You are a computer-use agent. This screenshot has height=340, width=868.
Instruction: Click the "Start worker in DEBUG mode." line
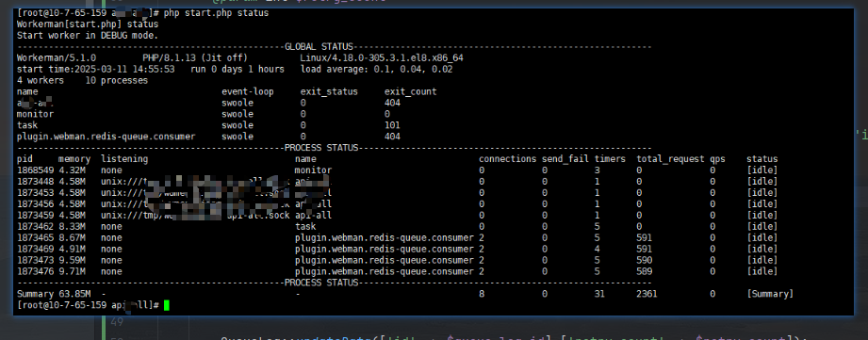pyautogui.click(x=88, y=36)
